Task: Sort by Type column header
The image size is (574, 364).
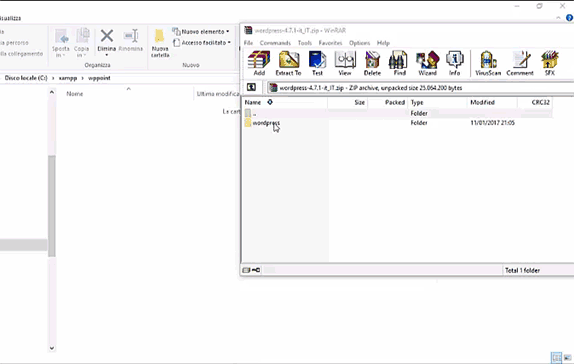Action: (x=437, y=103)
